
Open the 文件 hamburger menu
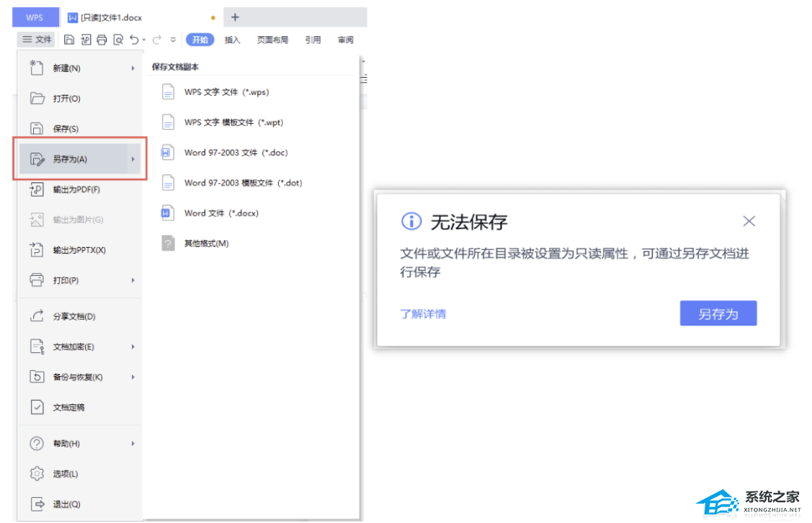click(37, 40)
